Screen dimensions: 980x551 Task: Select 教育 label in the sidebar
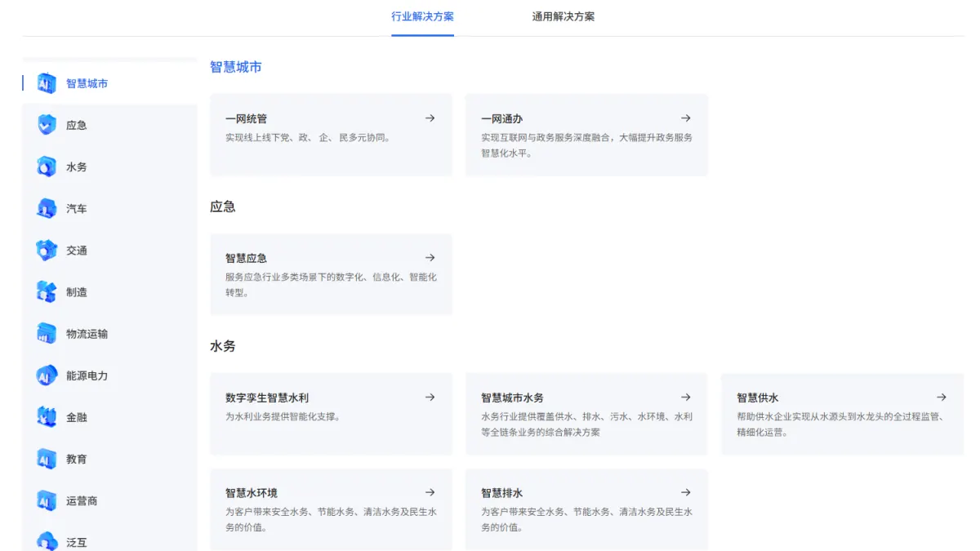point(77,459)
